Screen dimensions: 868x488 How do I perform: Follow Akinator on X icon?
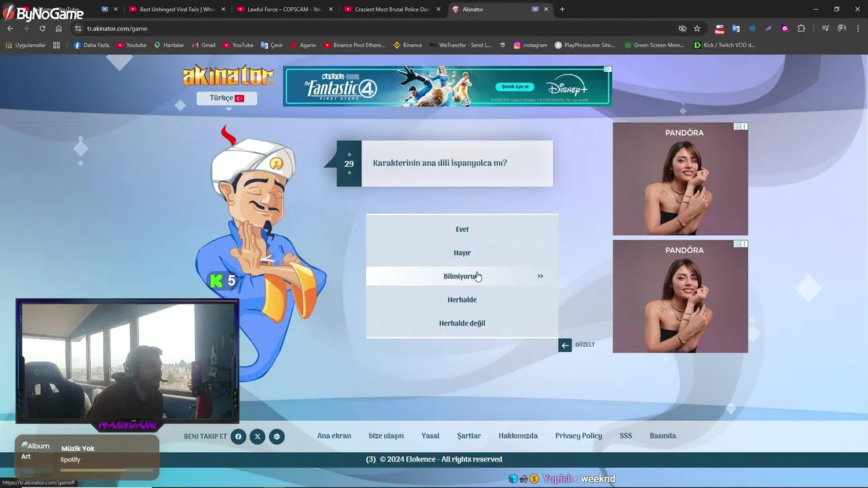257,436
